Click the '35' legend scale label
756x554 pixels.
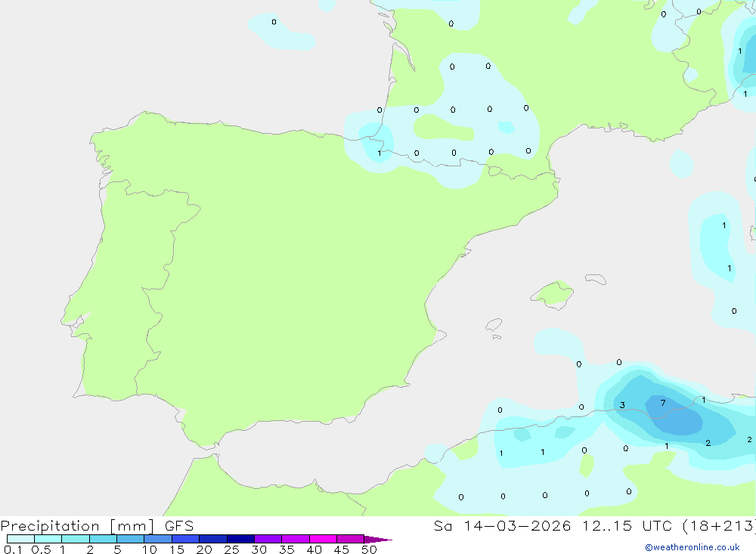[x=287, y=549]
